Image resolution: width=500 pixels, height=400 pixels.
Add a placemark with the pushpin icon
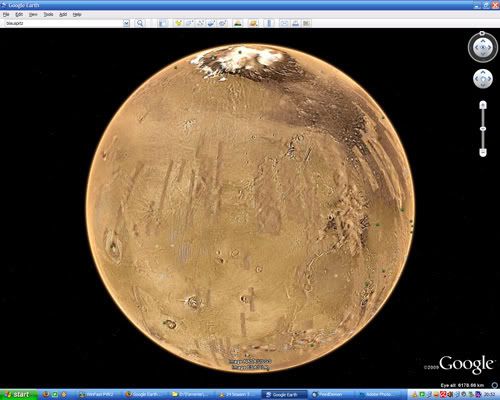[x=179, y=23]
